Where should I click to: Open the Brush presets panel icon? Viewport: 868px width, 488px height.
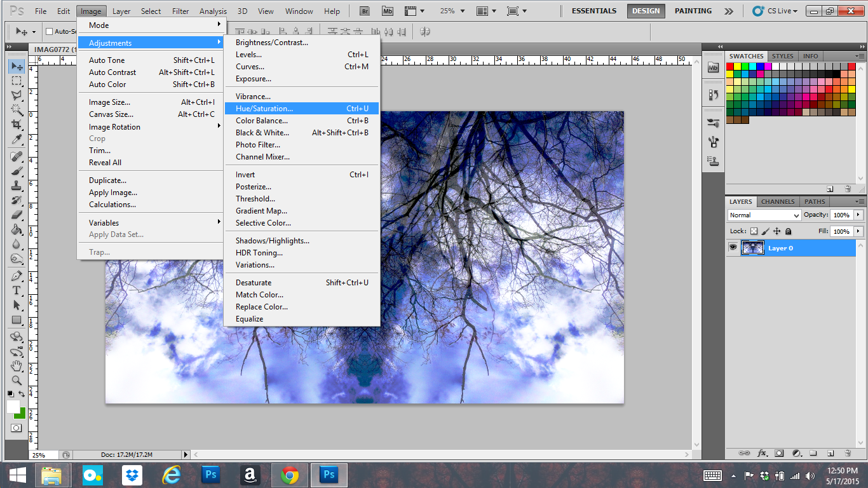(x=713, y=123)
